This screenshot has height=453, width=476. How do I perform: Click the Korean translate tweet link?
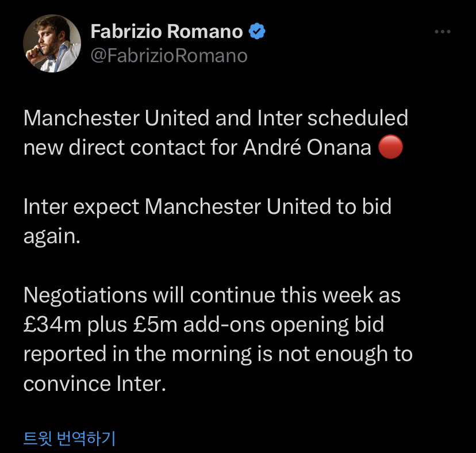coord(70,438)
